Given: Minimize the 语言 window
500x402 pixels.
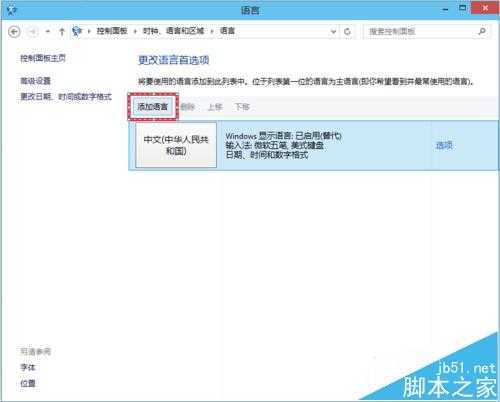Looking at the screenshot, I should 445,10.
